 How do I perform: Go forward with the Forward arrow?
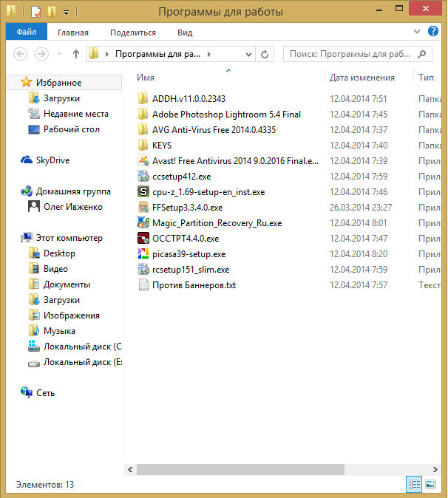click(x=41, y=54)
